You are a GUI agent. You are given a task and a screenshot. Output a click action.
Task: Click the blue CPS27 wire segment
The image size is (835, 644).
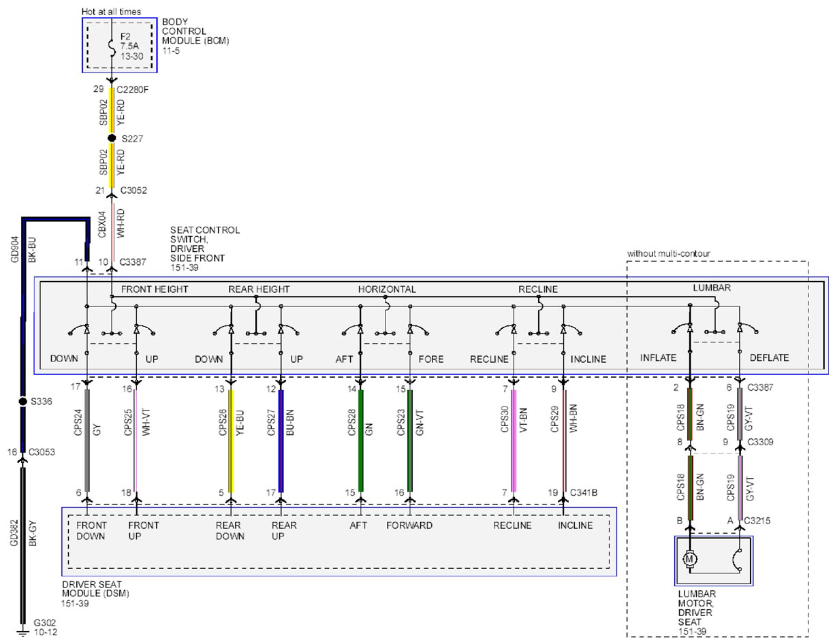click(281, 440)
